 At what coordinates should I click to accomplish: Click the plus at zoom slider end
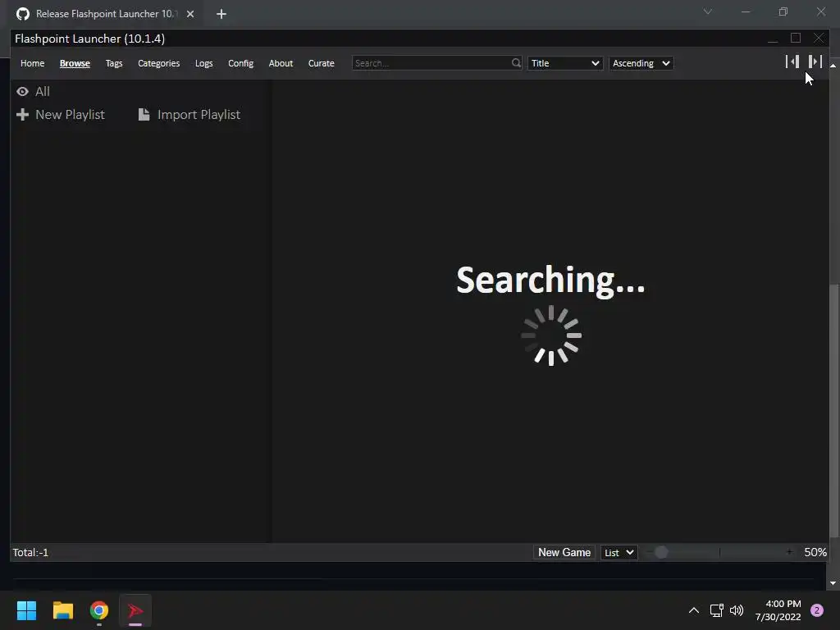coord(789,552)
